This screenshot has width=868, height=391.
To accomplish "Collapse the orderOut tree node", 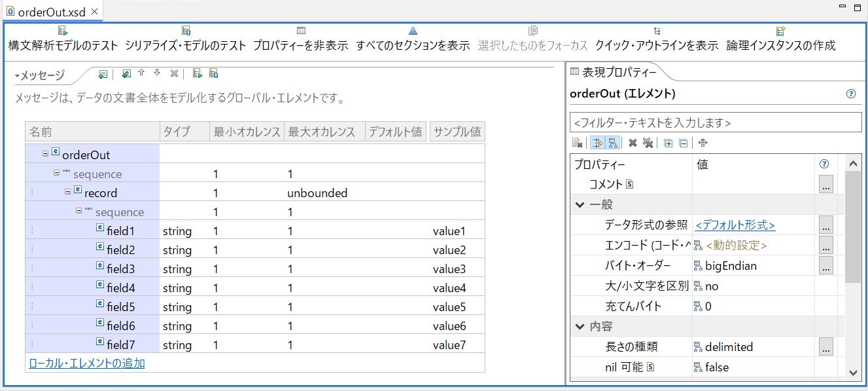I will point(45,154).
